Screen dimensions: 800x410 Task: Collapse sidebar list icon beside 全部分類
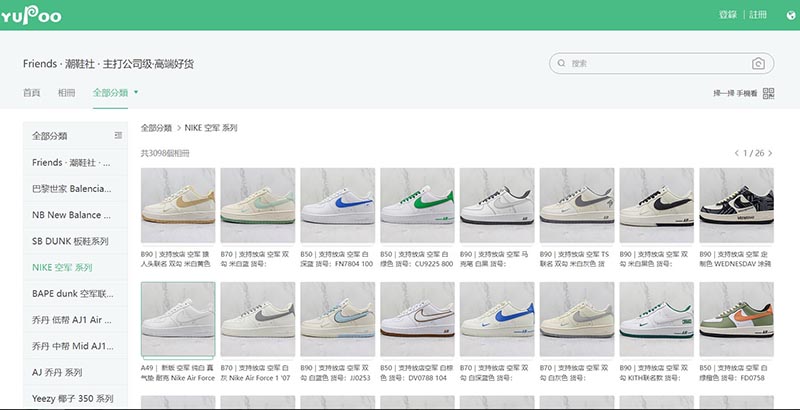coord(118,135)
